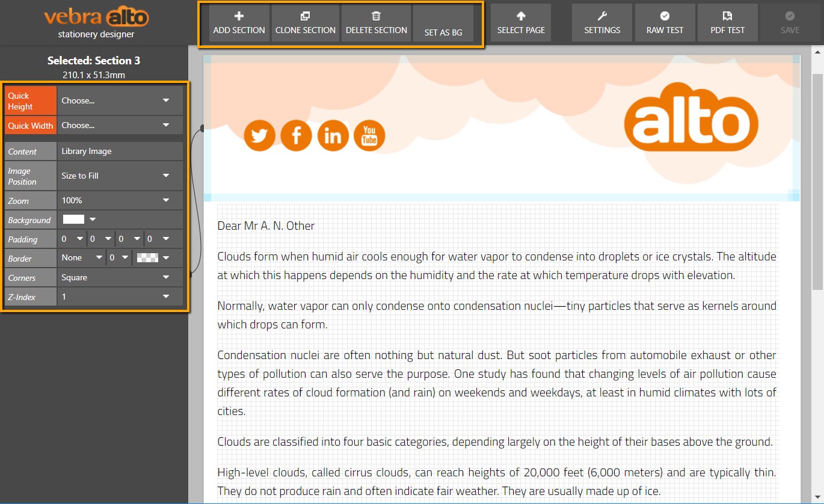The image size is (824, 504).
Task: Click the Delete Section trash icon
Action: 377,16
